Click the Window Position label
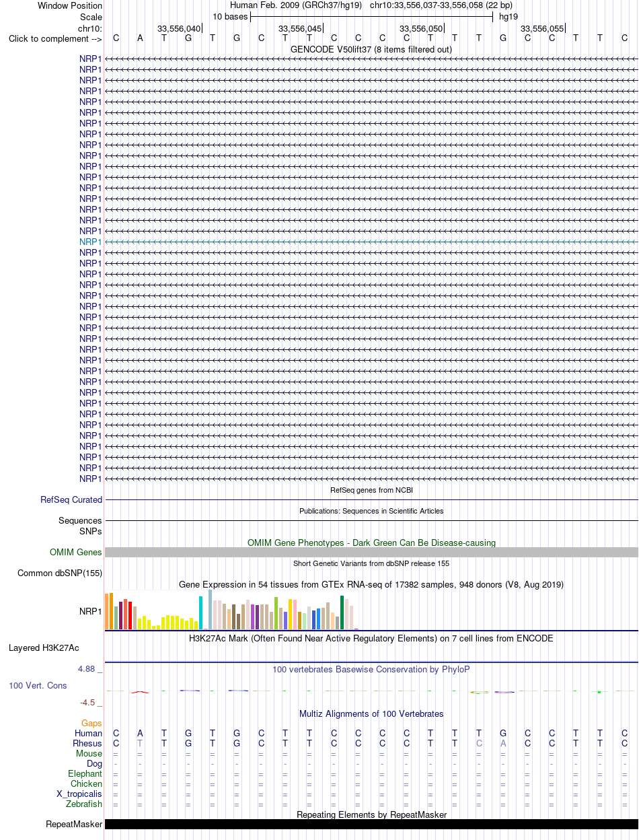The image size is (639, 840). tap(70, 5)
